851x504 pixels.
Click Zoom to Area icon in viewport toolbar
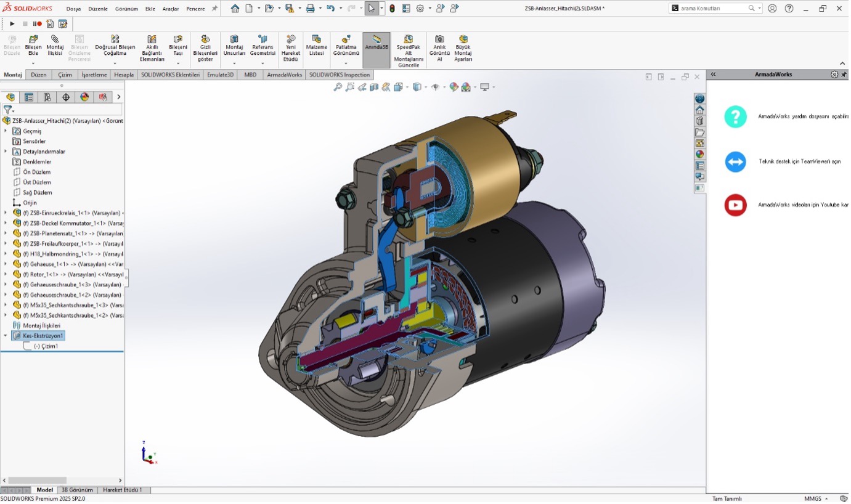point(349,87)
